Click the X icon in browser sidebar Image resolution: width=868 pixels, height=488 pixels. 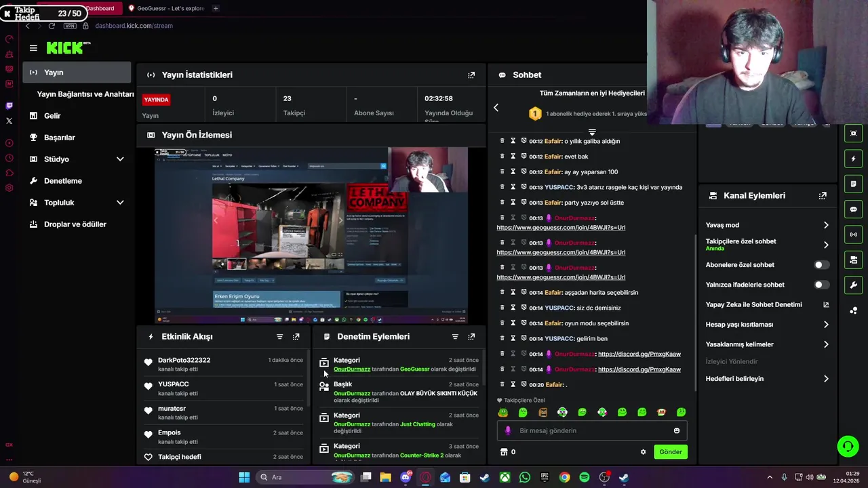[x=9, y=121]
